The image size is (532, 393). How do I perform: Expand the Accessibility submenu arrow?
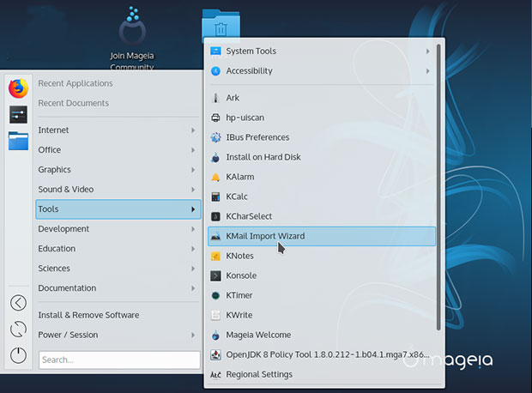point(428,71)
